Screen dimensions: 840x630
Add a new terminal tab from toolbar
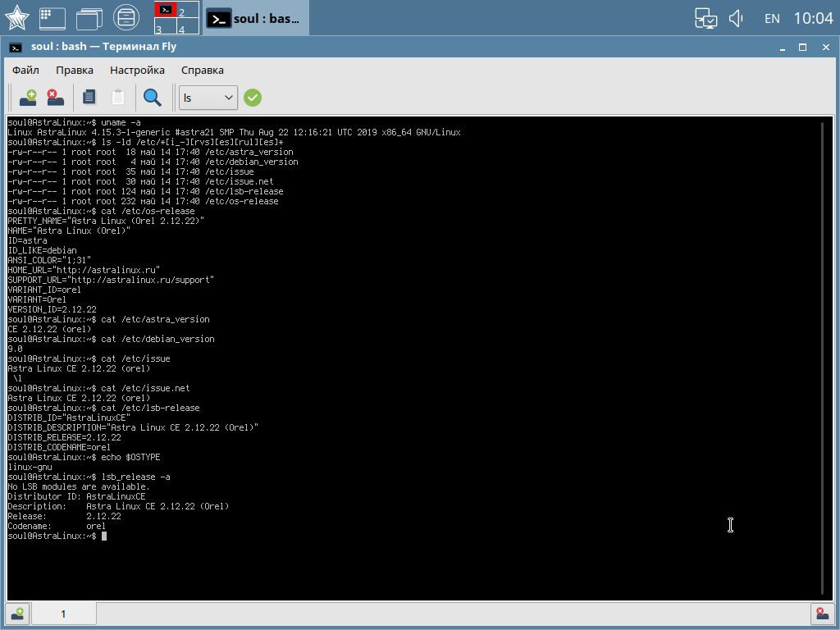(x=28, y=98)
